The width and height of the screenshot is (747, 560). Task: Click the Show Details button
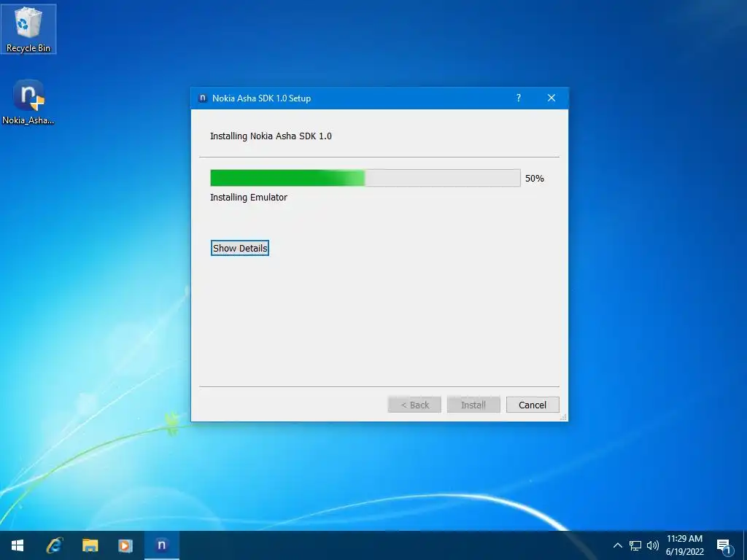[240, 248]
